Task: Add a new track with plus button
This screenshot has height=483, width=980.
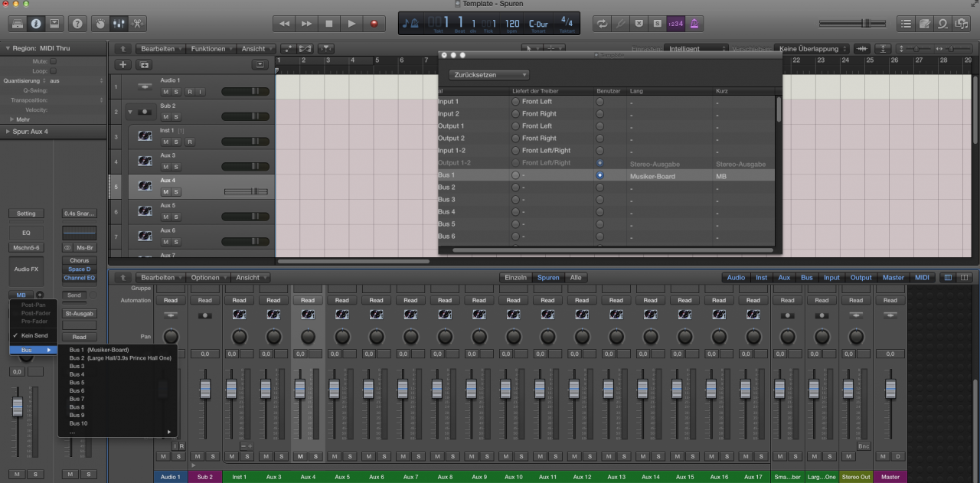Action: click(x=123, y=65)
